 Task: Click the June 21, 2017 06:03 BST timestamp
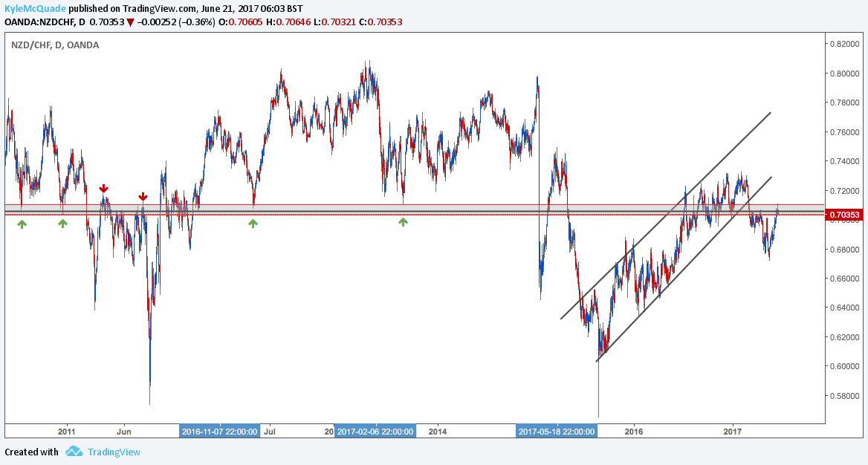(251, 9)
